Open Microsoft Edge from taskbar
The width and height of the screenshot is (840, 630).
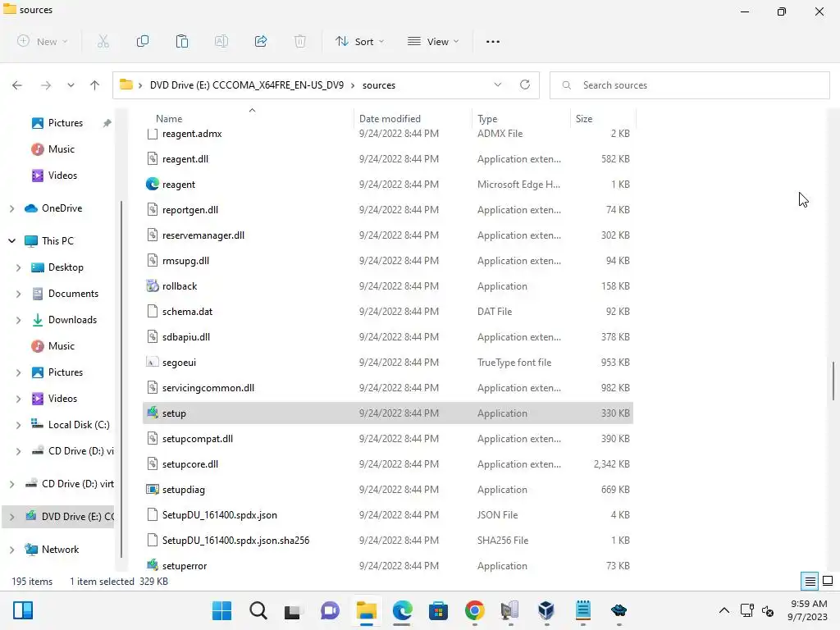tap(402, 610)
